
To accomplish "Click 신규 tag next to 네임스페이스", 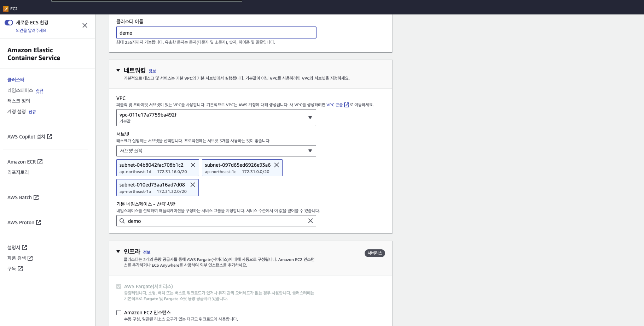I will 40,91.
